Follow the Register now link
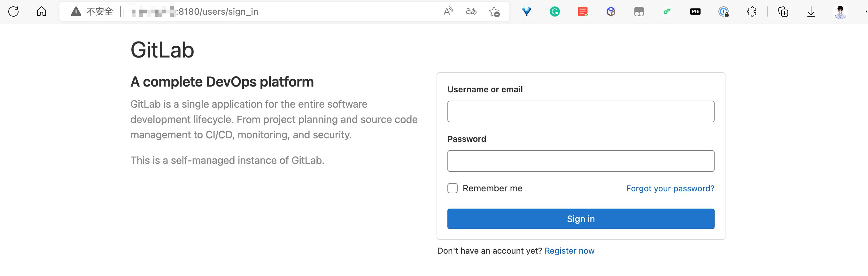The image size is (868, 276). point(569,251)
